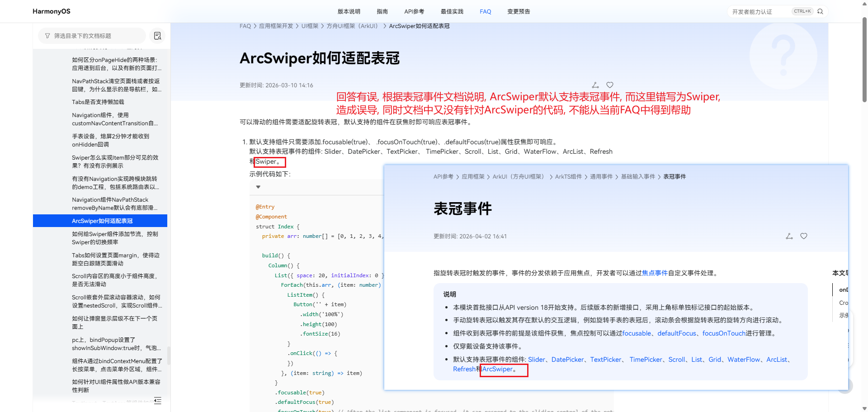Viewport: 868px width, 412px height.
Task: Select 有没有Navigation实现跨模块跳转 sidebar entry
Action: tap(115, 183)
